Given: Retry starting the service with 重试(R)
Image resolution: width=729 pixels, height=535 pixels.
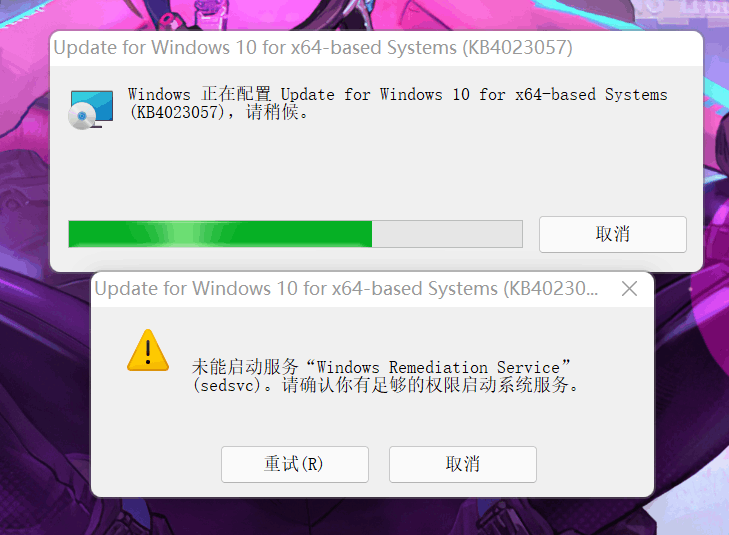Looking at the screenshot, I should (295, 464).
